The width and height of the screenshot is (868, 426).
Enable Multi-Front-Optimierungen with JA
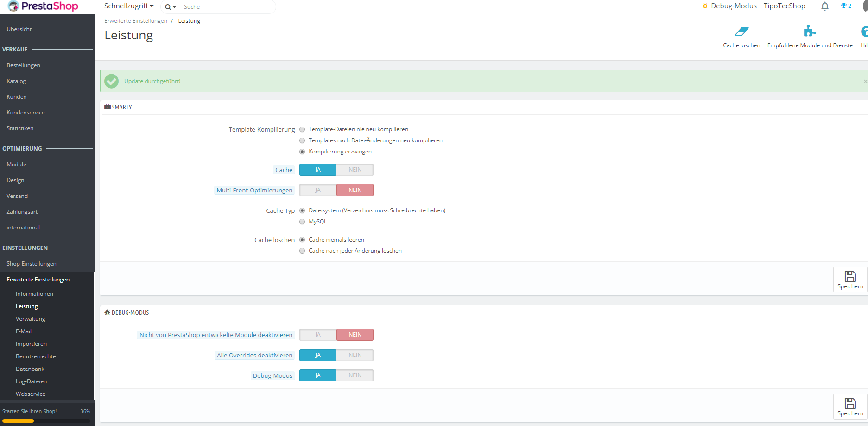coord(318,190)
